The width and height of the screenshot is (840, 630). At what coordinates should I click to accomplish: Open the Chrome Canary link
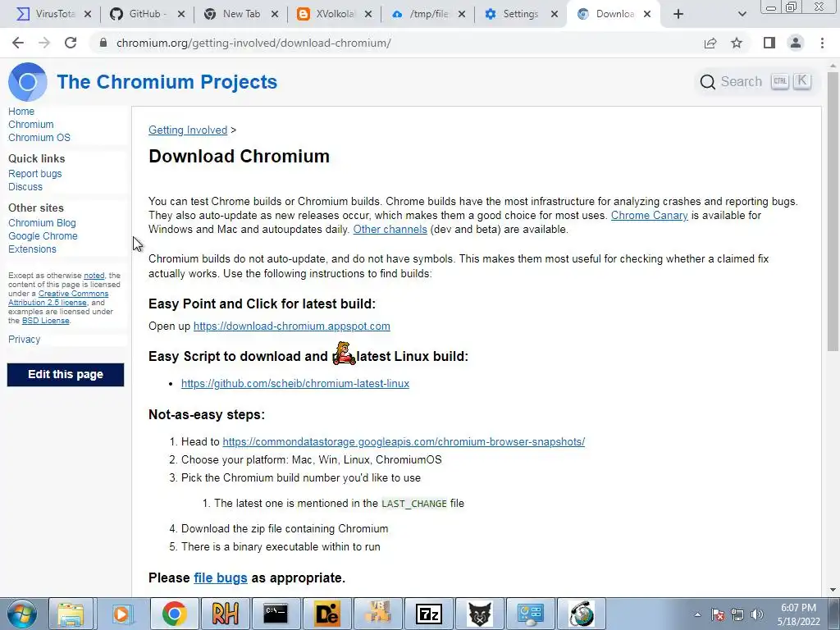650,216
